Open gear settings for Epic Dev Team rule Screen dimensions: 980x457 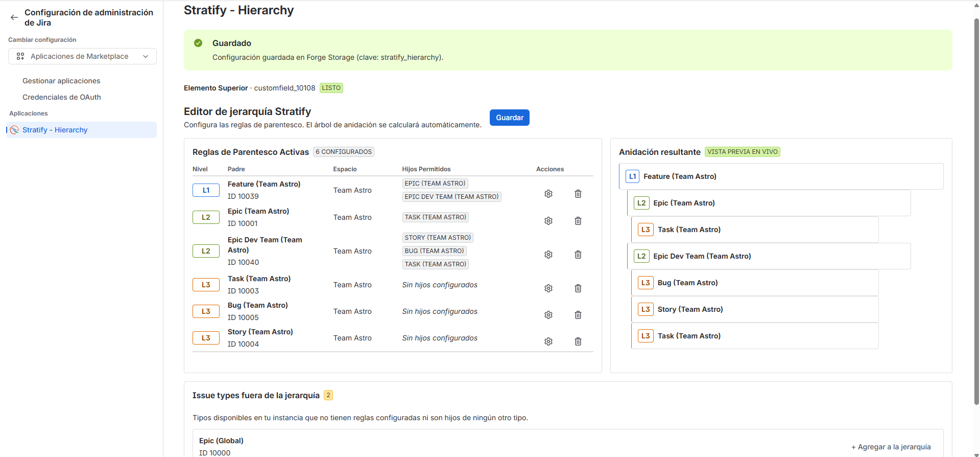click(x=548, y=255)
